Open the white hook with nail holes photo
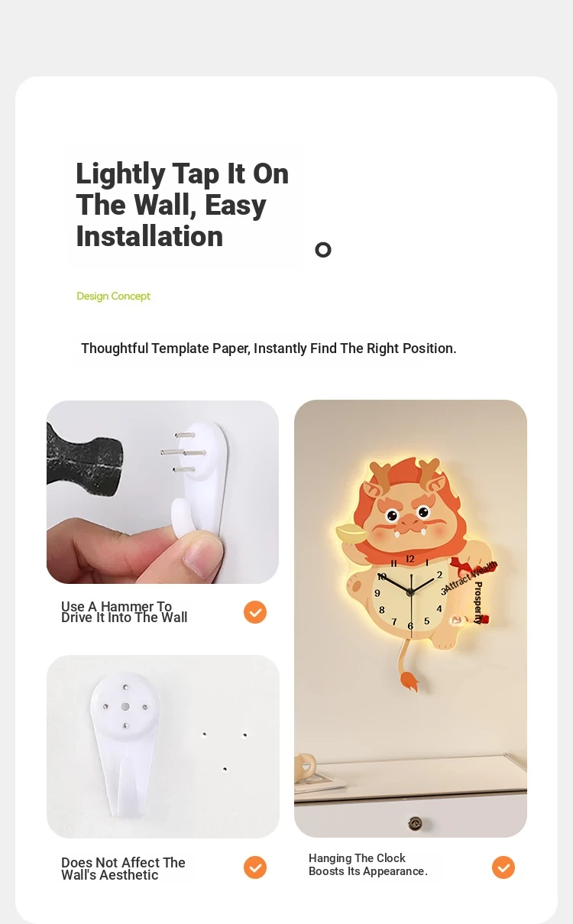 (163, 747)
